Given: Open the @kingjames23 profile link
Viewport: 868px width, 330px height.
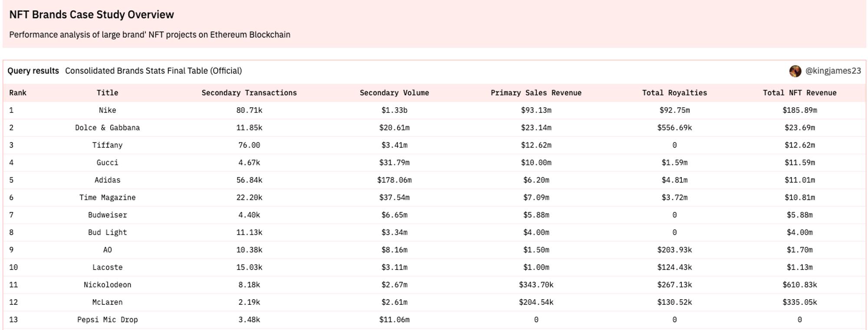Looking at the screenshot, I should pyautogui.click(x=833, y=71).
